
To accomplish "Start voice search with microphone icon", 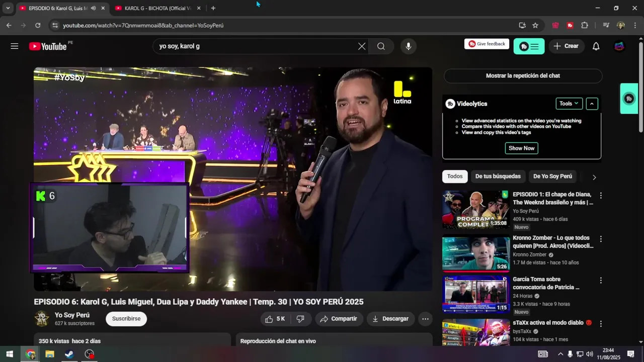I will [408, 46].
